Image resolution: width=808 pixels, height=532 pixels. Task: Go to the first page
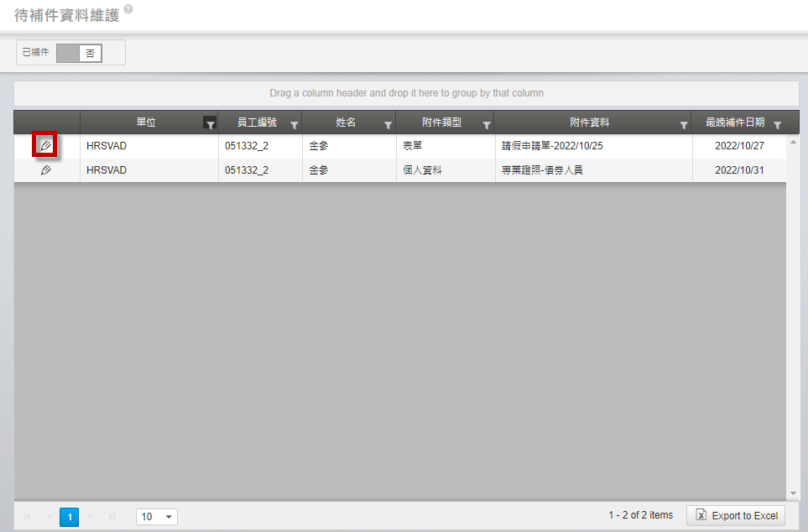(28, 517)
